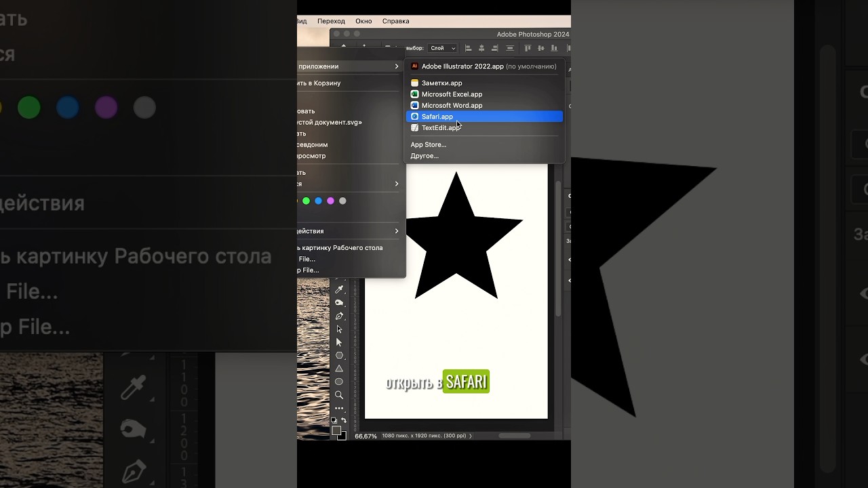Choose Safari.app in the Open With submenu
868x488 pixels.
click(484, 117)
